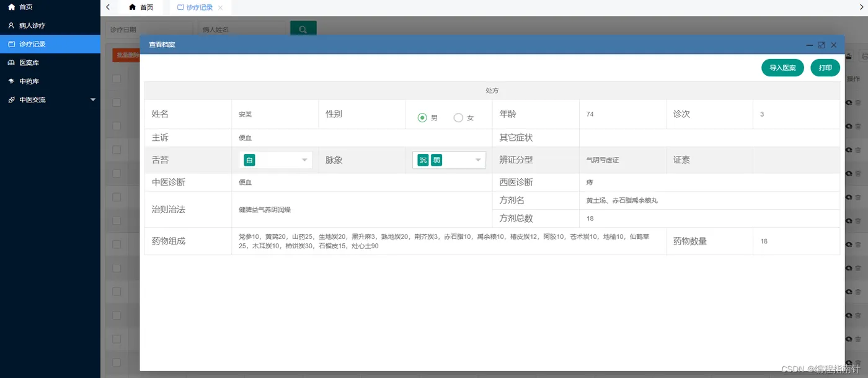This screenshot has width=868, height=378.
Task: Click the 打印 button
Action: [x=825, y=68]
